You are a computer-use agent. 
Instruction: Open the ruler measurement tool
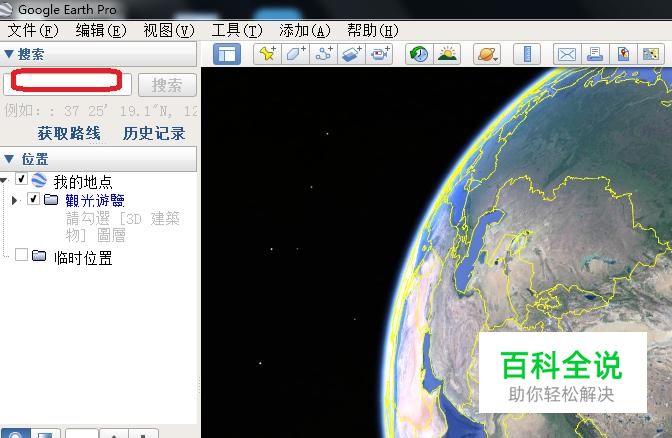coord(527,54)
